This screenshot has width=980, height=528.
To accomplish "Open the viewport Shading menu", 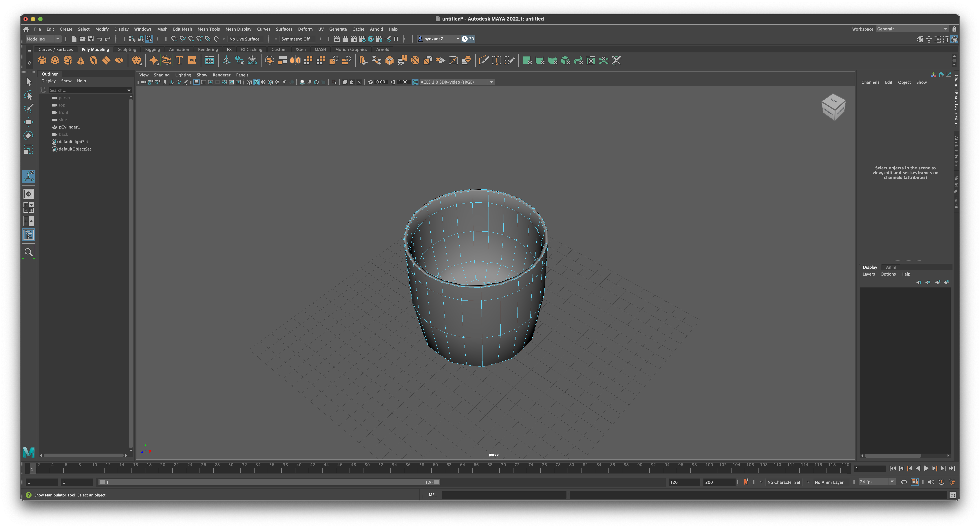I will coord(162,75).
